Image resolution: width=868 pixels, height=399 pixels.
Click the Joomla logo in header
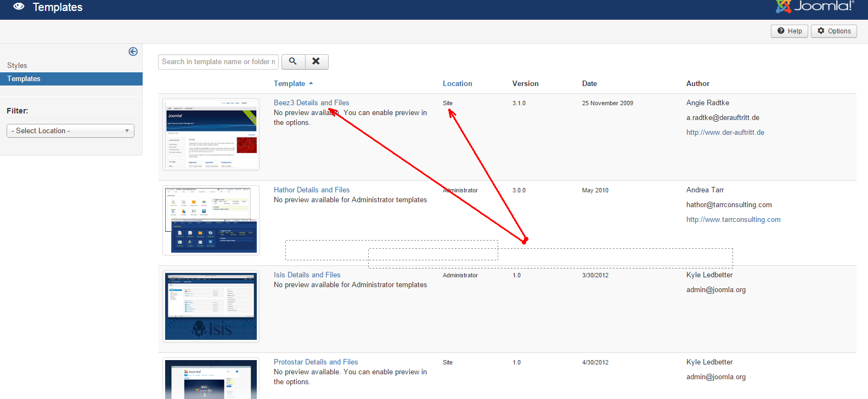815,6
